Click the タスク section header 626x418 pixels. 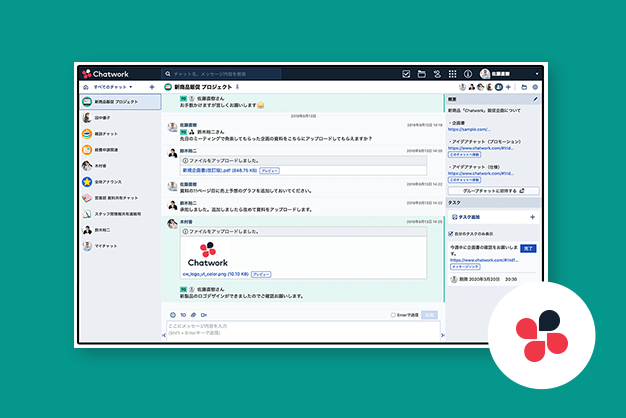coord(493,203)
